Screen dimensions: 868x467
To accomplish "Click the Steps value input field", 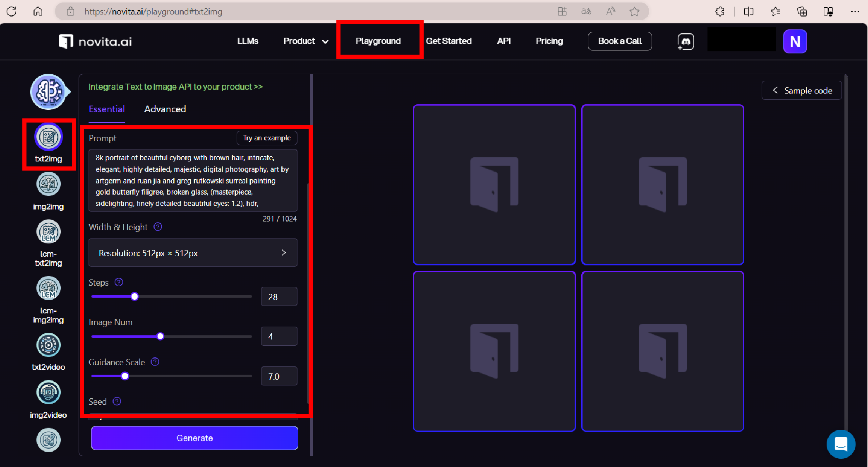I will [x=279, y=297].
